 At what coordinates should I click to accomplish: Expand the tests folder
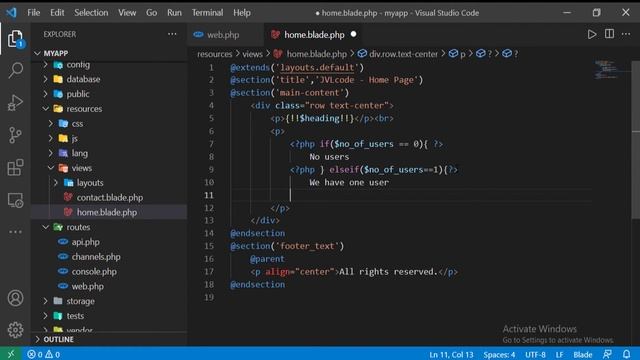75,316
